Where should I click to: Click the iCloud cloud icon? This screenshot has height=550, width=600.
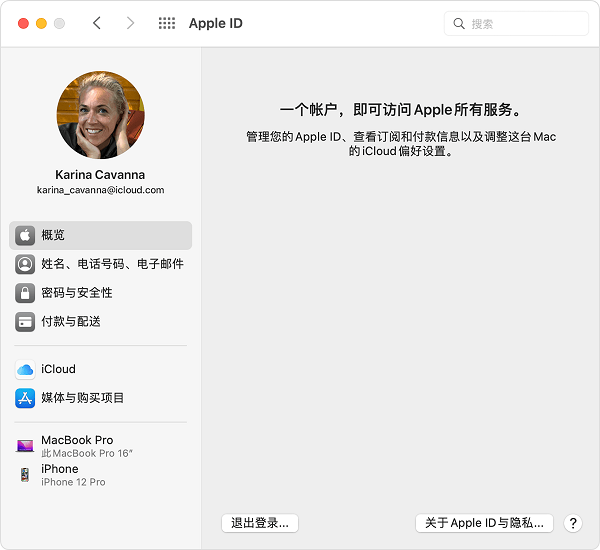coord(25,369)
